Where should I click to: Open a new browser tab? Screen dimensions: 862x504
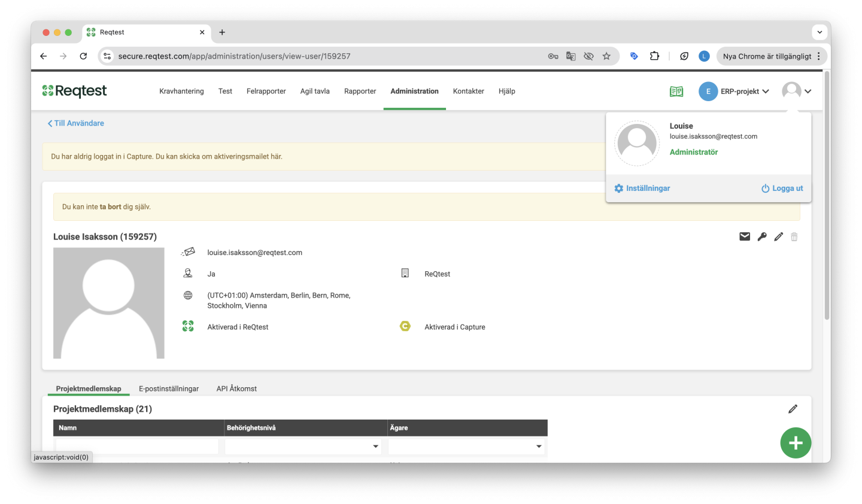[x=222, y=32]
